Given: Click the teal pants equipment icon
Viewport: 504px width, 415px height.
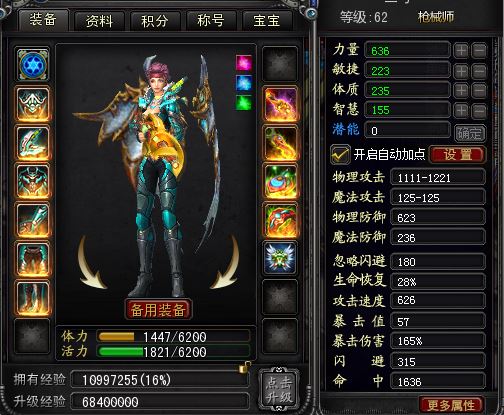Looking at the screenshot, I should point(32,259).
